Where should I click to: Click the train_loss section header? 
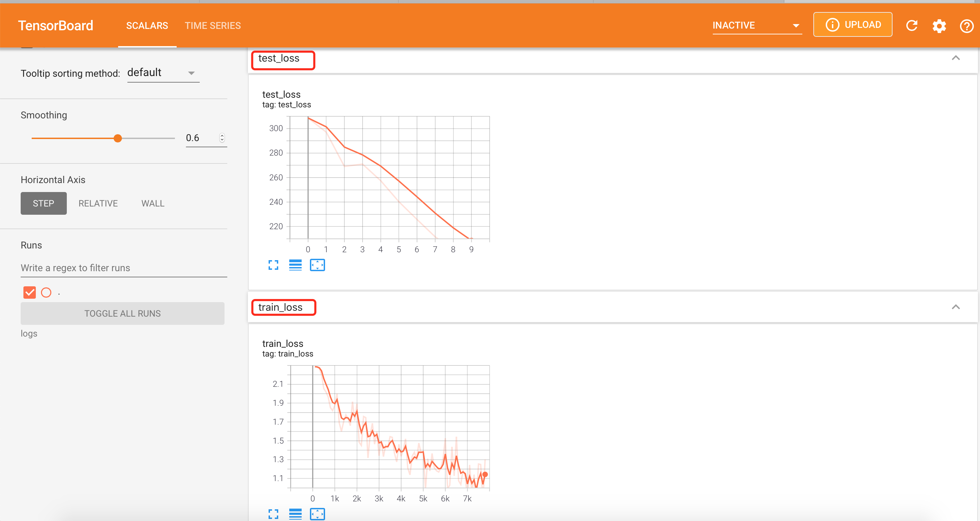[613, 307]
